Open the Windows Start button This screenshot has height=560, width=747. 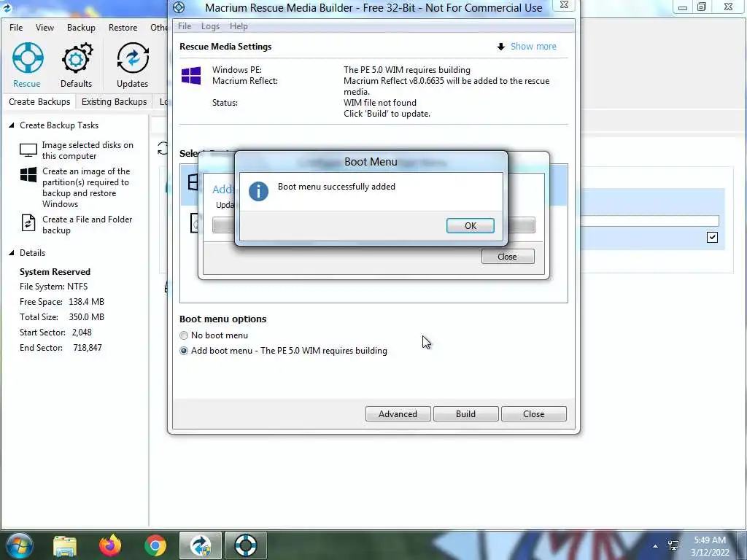click(x=18, y=545)
